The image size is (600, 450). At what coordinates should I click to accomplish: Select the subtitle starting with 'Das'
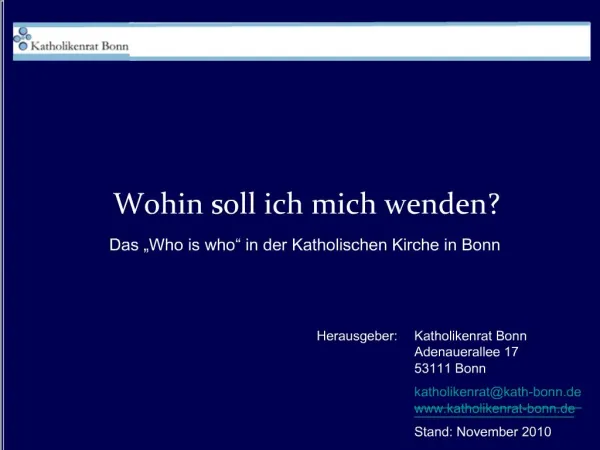click(x=303, y=244)
